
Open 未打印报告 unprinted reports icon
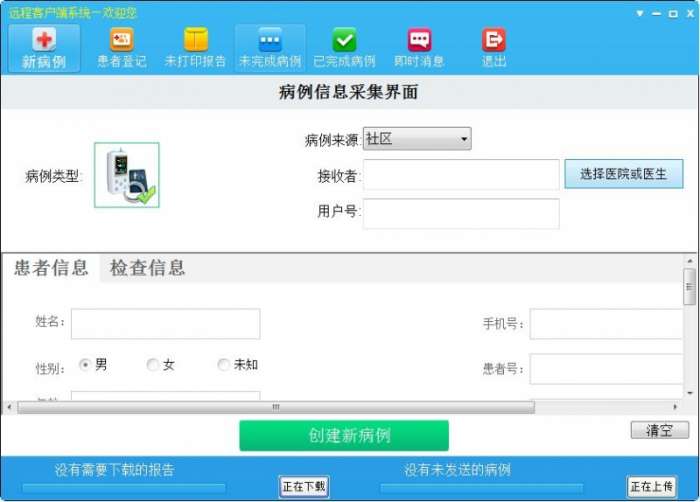pyautogui.click(x=196, y=48)
